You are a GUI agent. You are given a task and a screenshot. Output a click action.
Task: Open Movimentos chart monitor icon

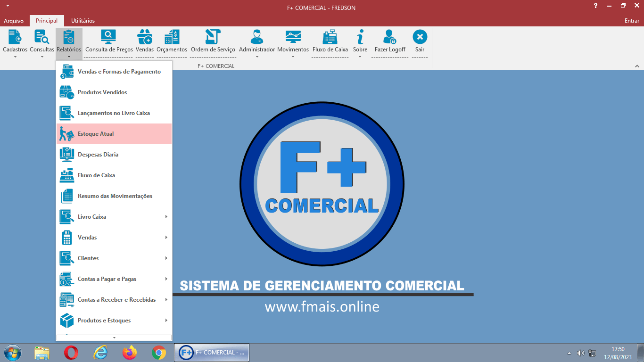(x=293, y=37)
